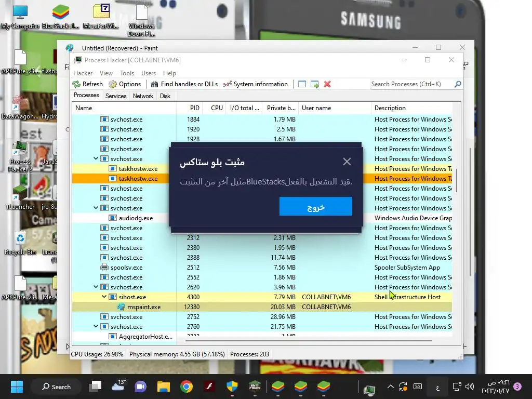
Task: Open Task View on the taskbar
Action: 95,387
